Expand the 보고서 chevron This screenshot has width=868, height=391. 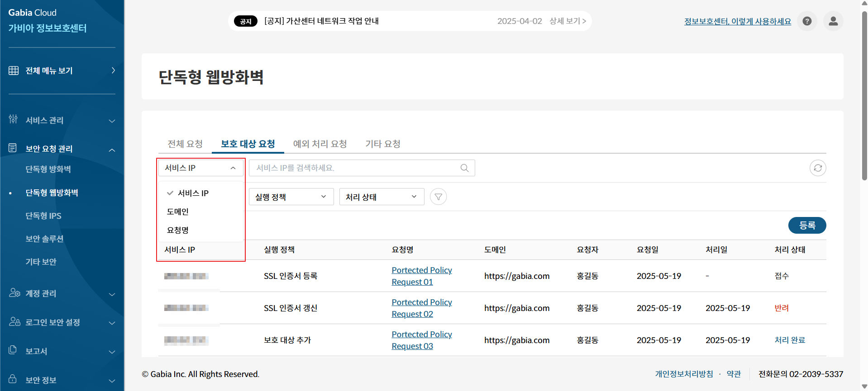[112, 352]
